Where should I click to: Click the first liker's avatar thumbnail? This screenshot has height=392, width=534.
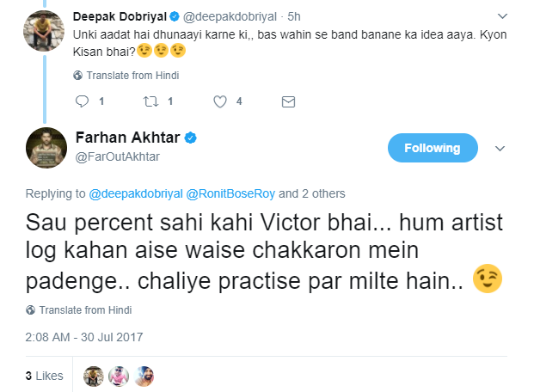[x=95, y=376]
